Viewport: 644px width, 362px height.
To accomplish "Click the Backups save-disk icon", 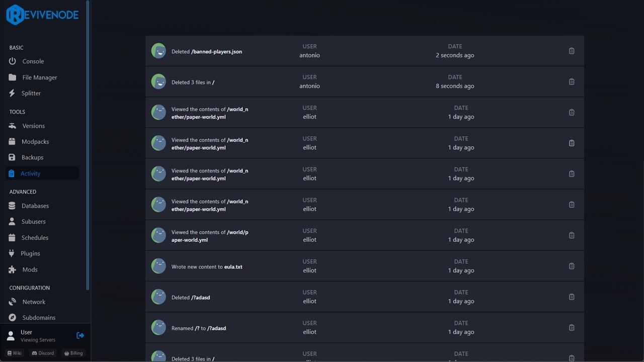I will coord(12,157).
